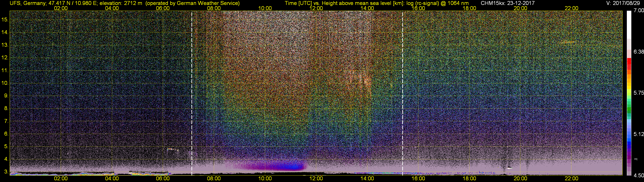Select '(operated by German Weather Service)' text
644x182 pixels.
click(x=192, y=3)
